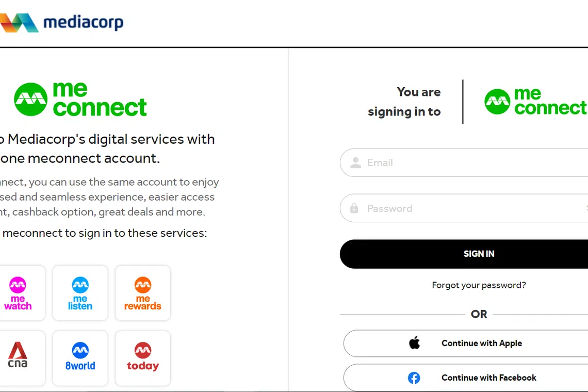Click the padlock icon in the Password field

click(354, 208)
